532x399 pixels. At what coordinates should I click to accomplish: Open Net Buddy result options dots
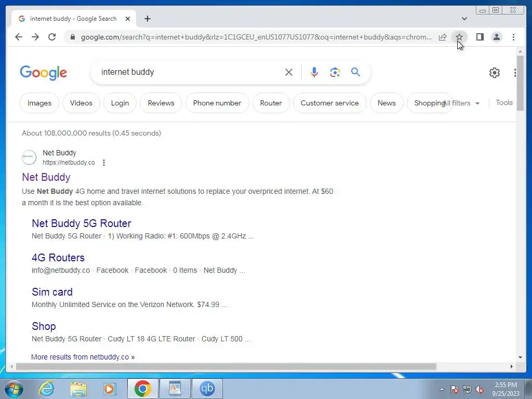[x=104, y=163]
